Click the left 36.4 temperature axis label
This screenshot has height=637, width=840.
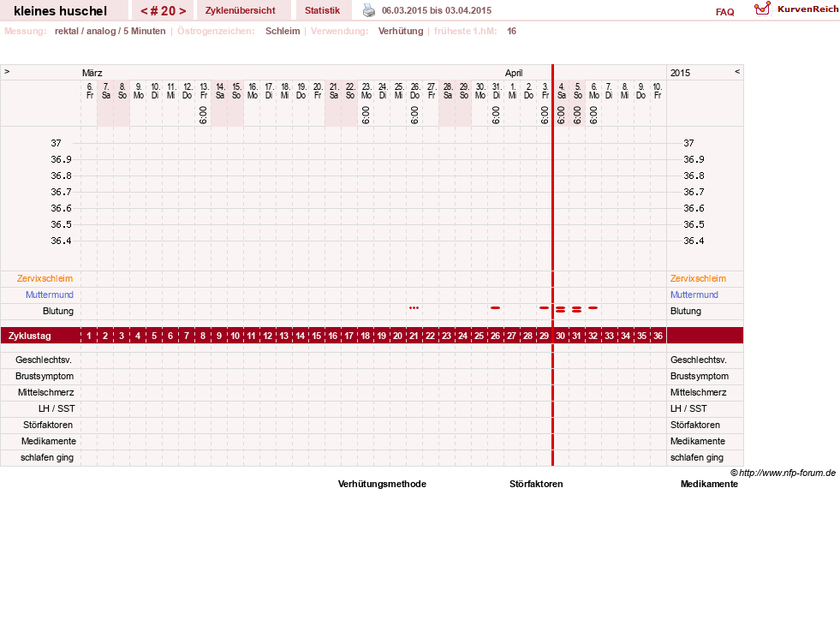point(61,241)
